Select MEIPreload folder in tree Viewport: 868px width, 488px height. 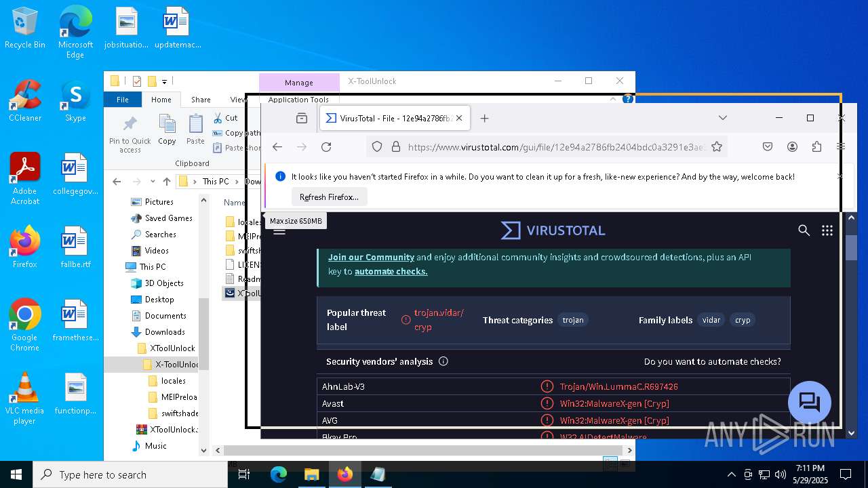179,397
